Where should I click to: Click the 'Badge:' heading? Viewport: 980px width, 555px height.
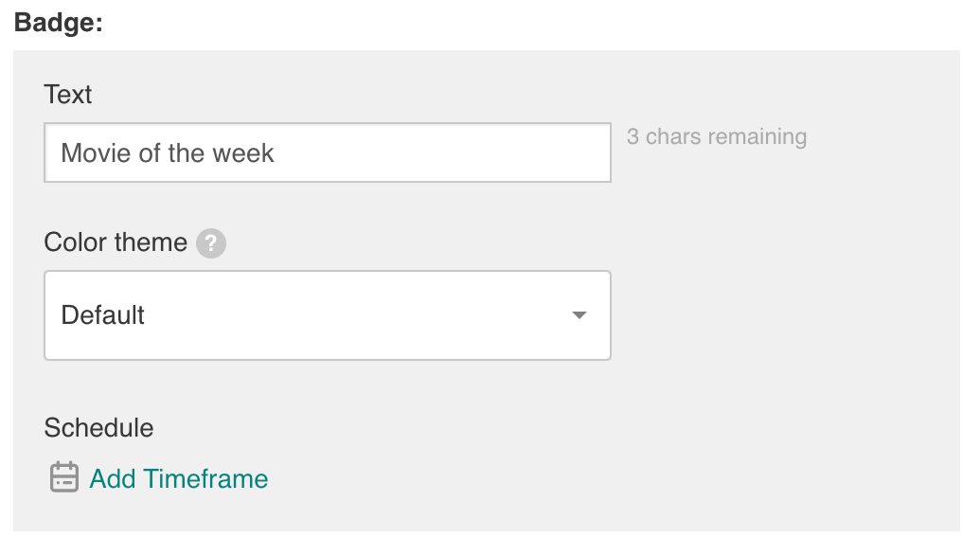pyautogui.click(x=59, y=23)
